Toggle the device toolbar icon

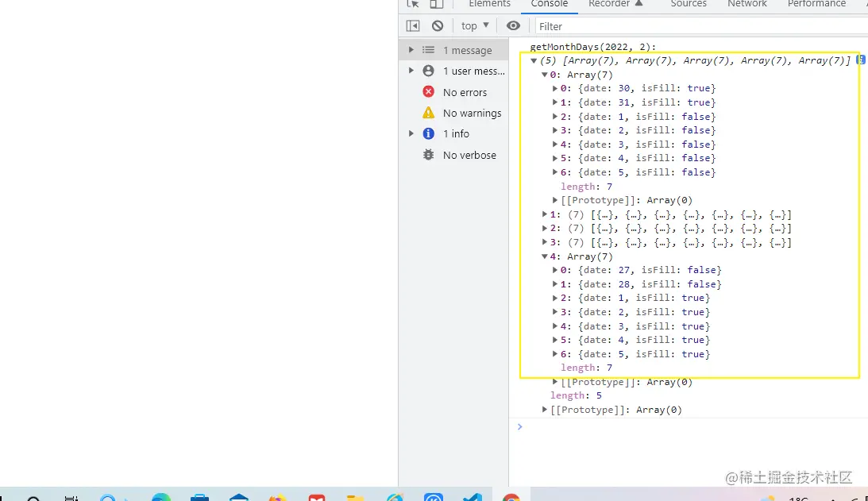[437, 4]
